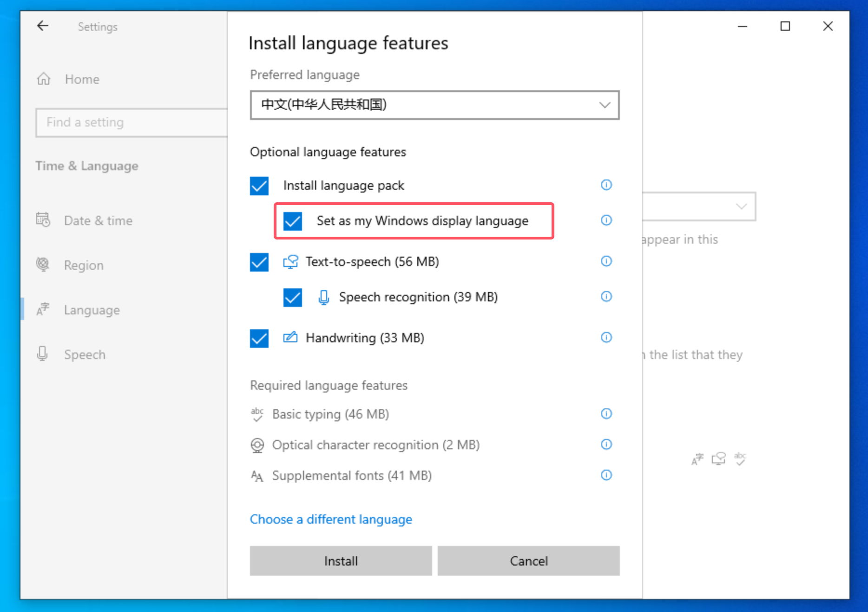Show info for Handwriting feature

(x=606, y=338)
